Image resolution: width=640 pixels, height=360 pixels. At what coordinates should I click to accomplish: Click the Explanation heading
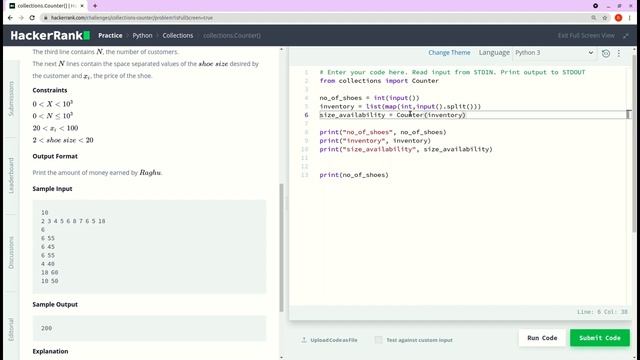click(x=50, y=351)
